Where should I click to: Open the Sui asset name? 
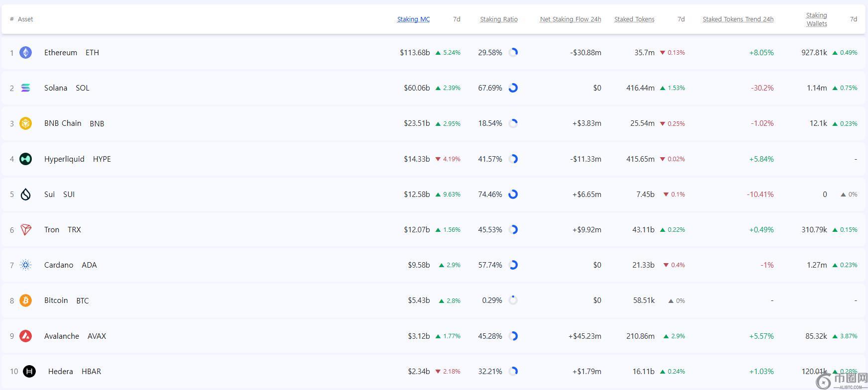point(49,195)
